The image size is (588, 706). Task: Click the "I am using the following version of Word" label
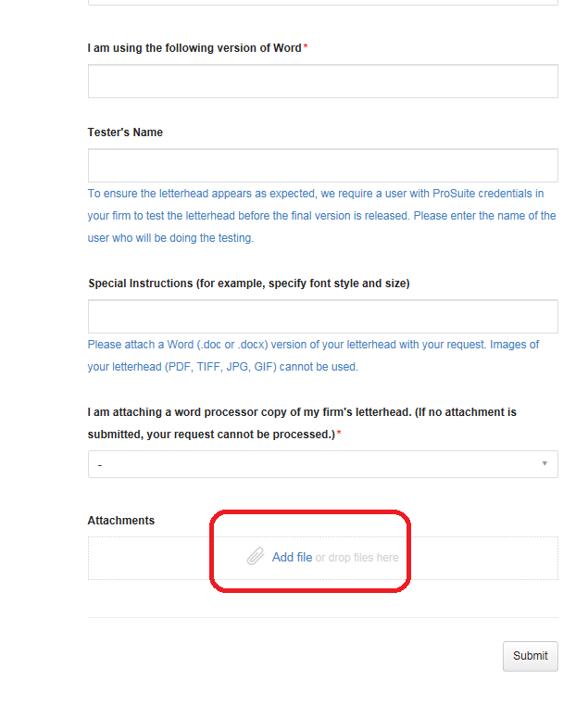coord(194,48)
